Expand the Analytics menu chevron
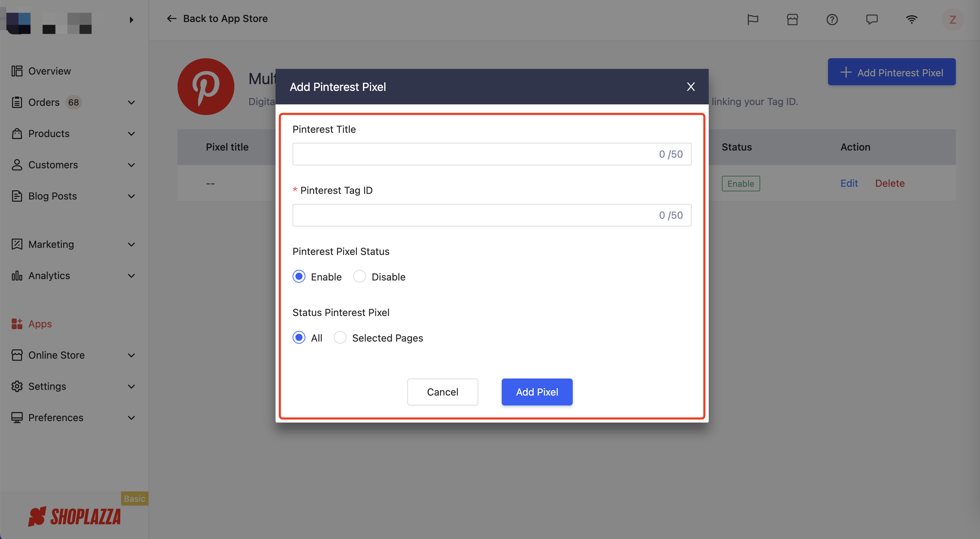Screen dimensions: 980x539 click(131, 276)
